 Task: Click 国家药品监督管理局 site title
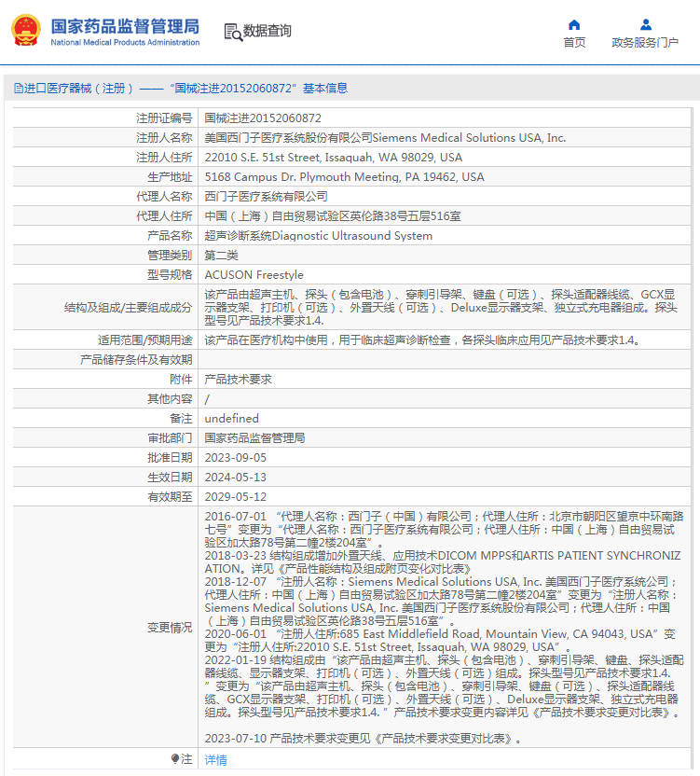(125, 26)
